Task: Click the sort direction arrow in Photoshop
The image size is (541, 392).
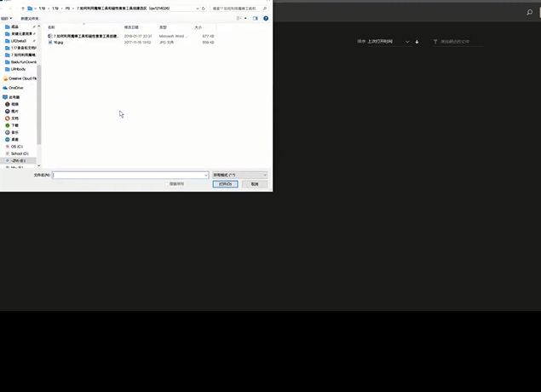Action: point(417,42)
